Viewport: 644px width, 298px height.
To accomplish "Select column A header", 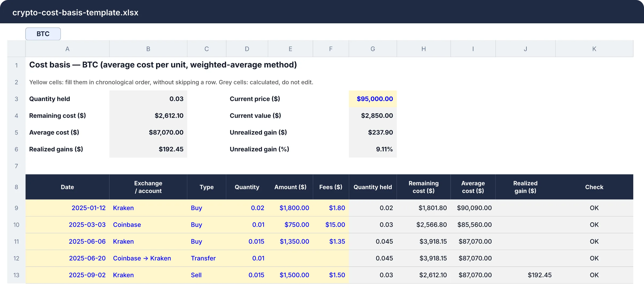I will tap(67, 49).
